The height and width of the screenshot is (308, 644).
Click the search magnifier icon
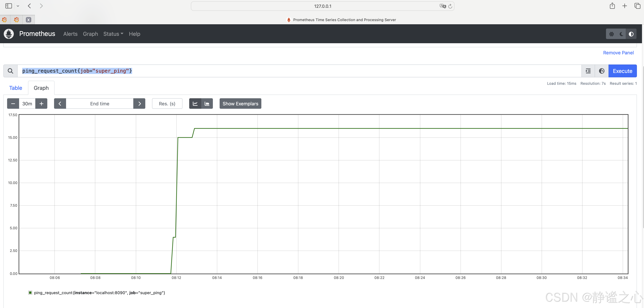coord(10,71)
